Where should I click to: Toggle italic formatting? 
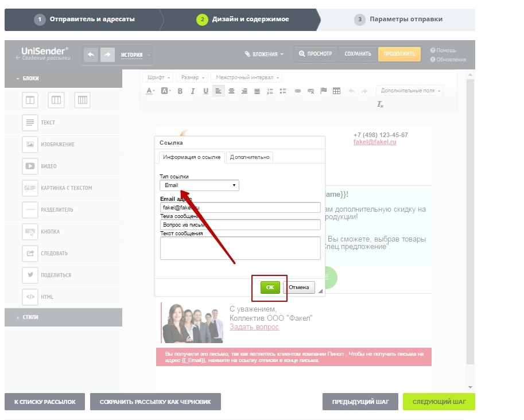point(193,91)
